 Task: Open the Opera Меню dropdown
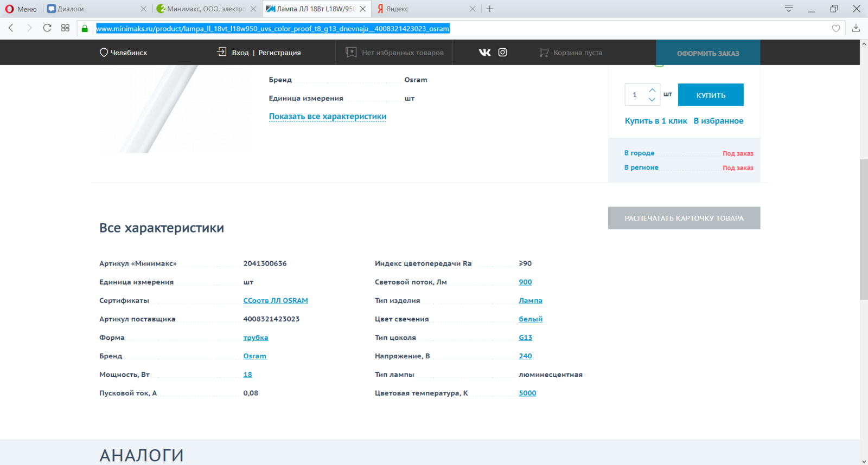click(21, 9)
